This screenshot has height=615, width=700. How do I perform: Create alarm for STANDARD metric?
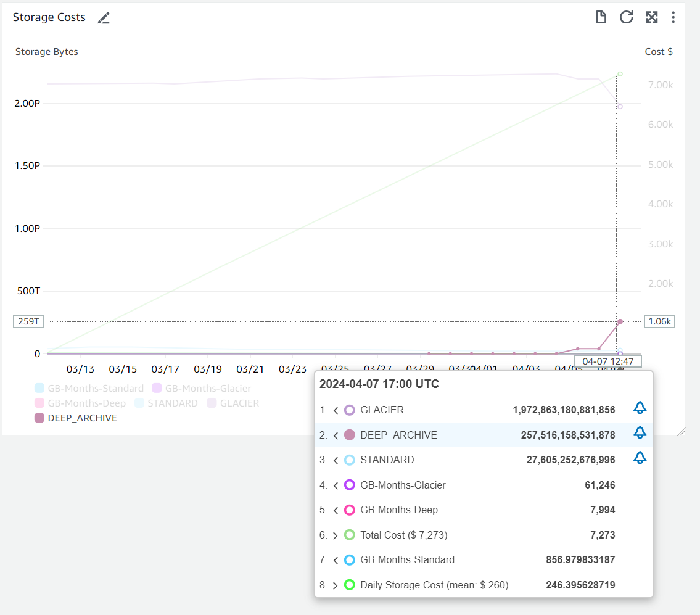coord(640,458)
